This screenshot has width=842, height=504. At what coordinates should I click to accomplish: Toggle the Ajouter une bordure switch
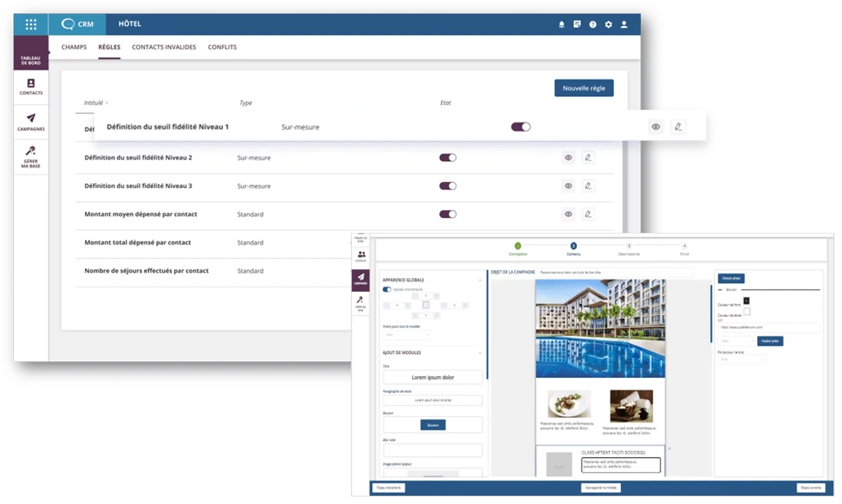[x=387, y=289]
